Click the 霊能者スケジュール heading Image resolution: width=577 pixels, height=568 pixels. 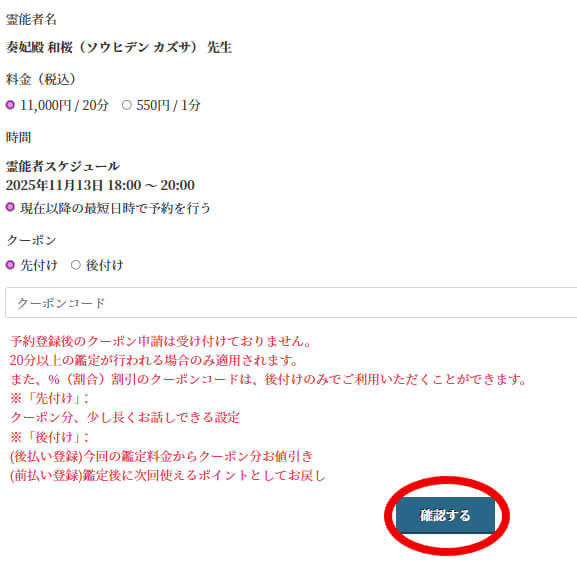pyautogui.click(x=63, y=166)
